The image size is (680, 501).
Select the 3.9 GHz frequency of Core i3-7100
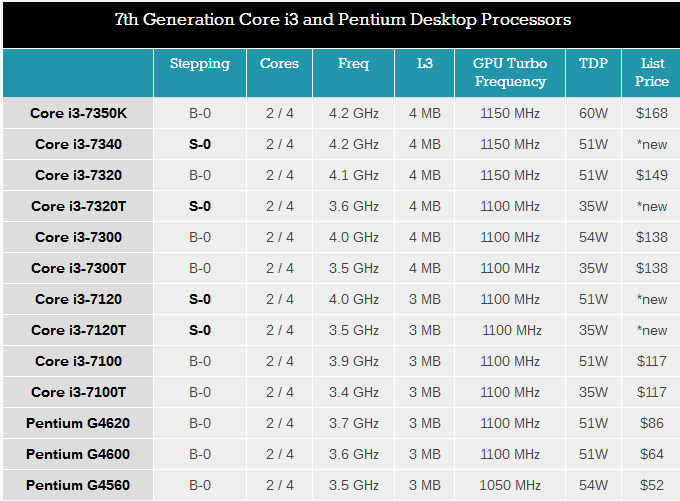(353, 361)
